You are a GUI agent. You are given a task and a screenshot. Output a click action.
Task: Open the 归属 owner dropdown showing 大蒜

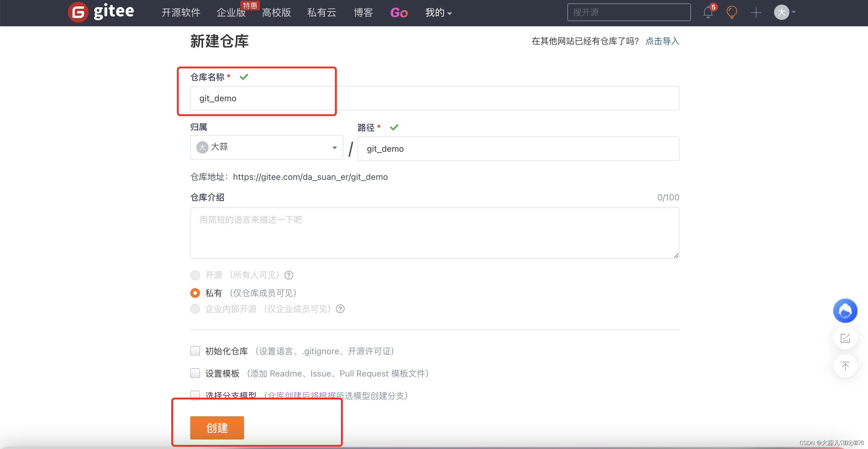(266, 147)
